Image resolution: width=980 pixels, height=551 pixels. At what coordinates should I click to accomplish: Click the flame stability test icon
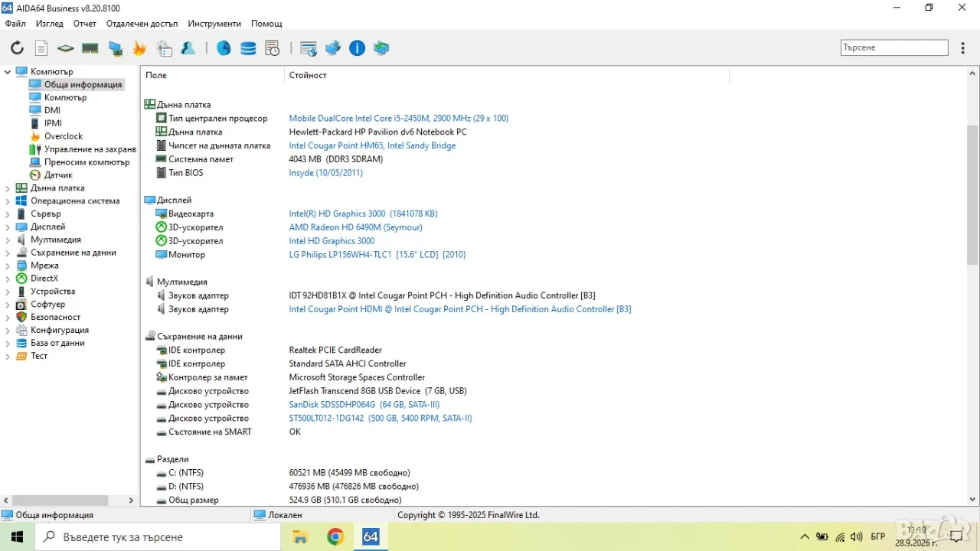[x=139, y=48]
